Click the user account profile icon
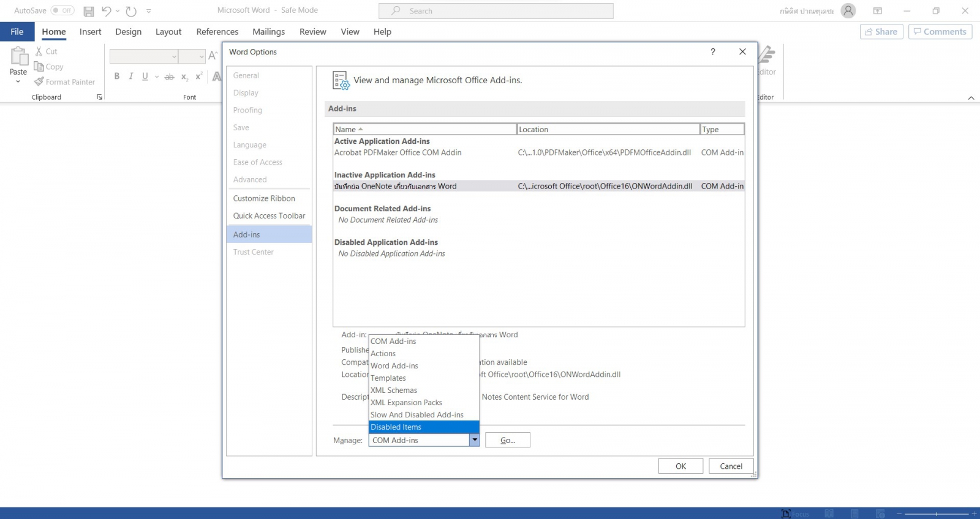The height and width of the screenshot is (519, 980). click(x=848, y=11)
